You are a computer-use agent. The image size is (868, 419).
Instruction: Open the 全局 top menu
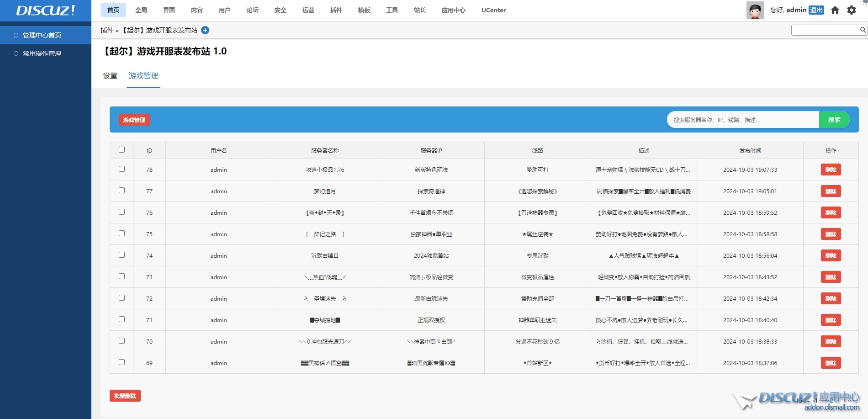coord(141,10)
